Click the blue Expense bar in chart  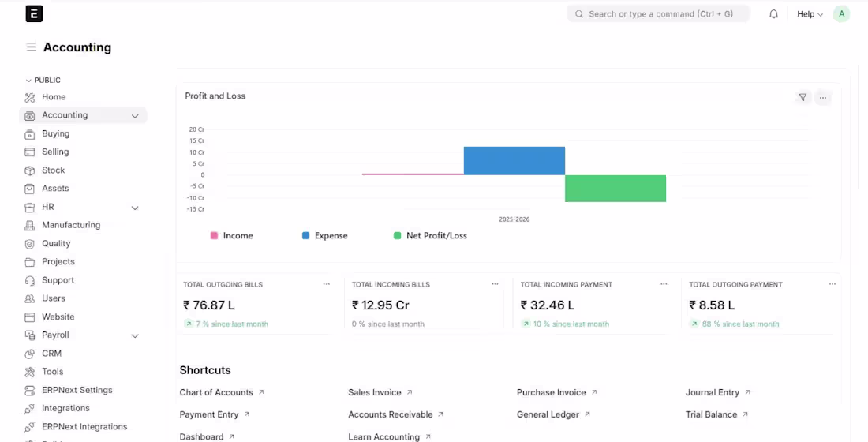[514, 161]
